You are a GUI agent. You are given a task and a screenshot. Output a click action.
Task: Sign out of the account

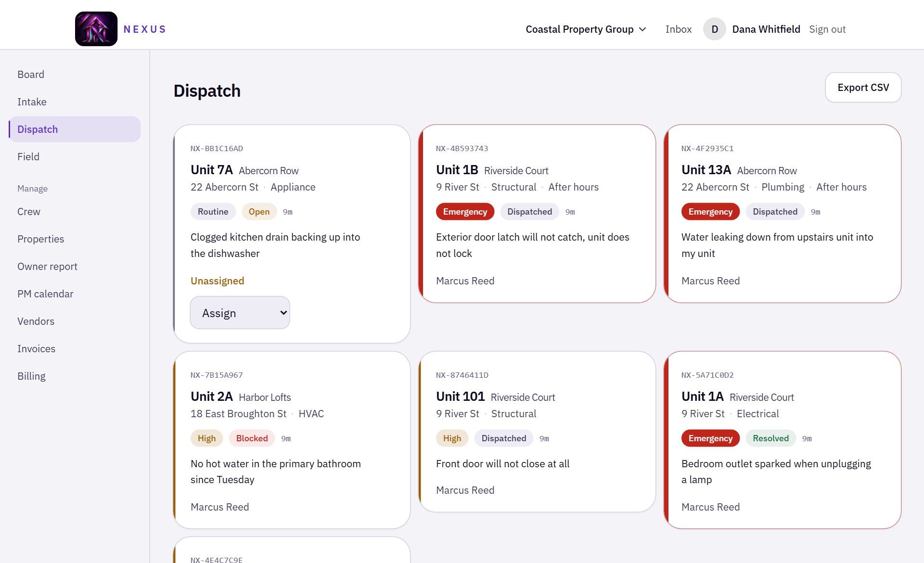click(827, 29)
